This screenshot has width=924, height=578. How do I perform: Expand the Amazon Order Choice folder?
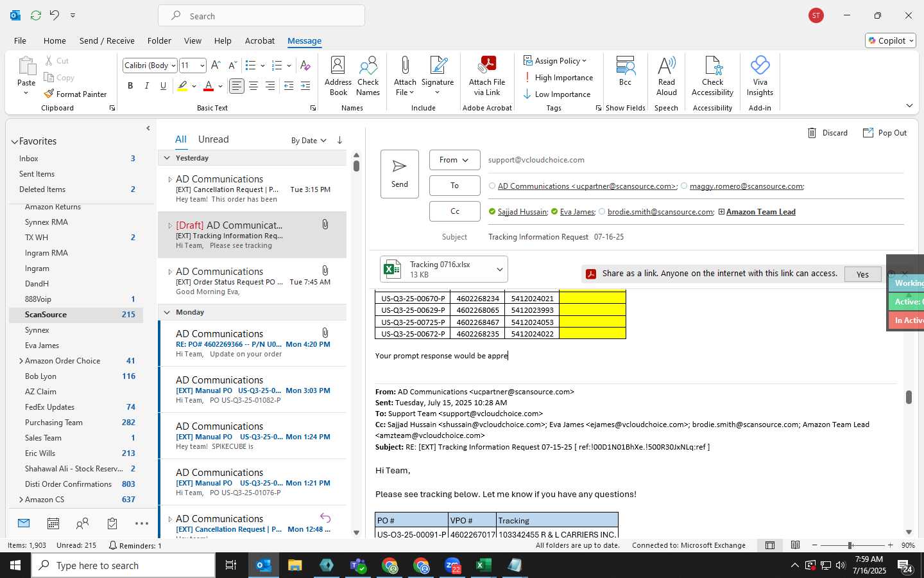(21, 361)
